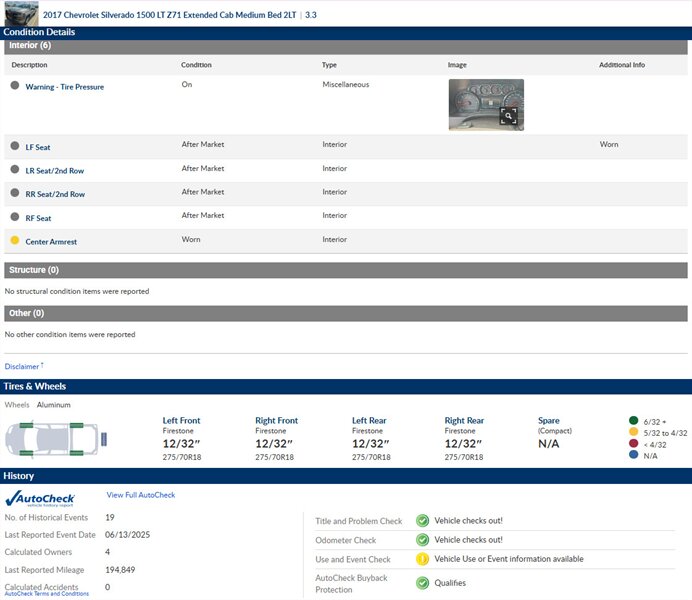Select the Left Rear tire heading
The width and height of the screenshot is (692, 600).
click(369, 420)
